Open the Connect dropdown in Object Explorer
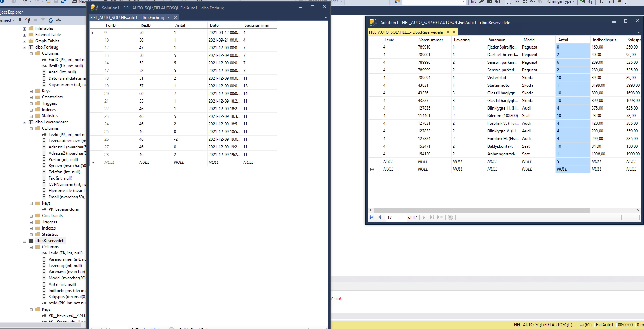644x329 pixels. [x=7, y=20]
